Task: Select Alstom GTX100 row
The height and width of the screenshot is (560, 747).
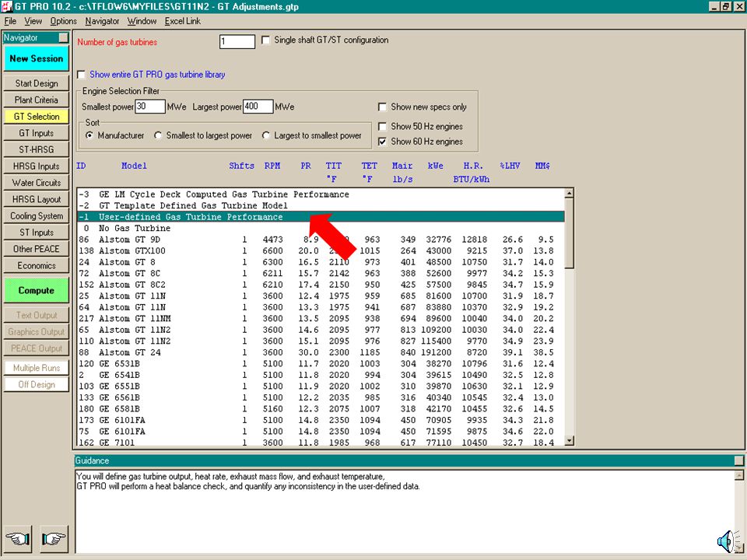Action: (x=320, y=251)
